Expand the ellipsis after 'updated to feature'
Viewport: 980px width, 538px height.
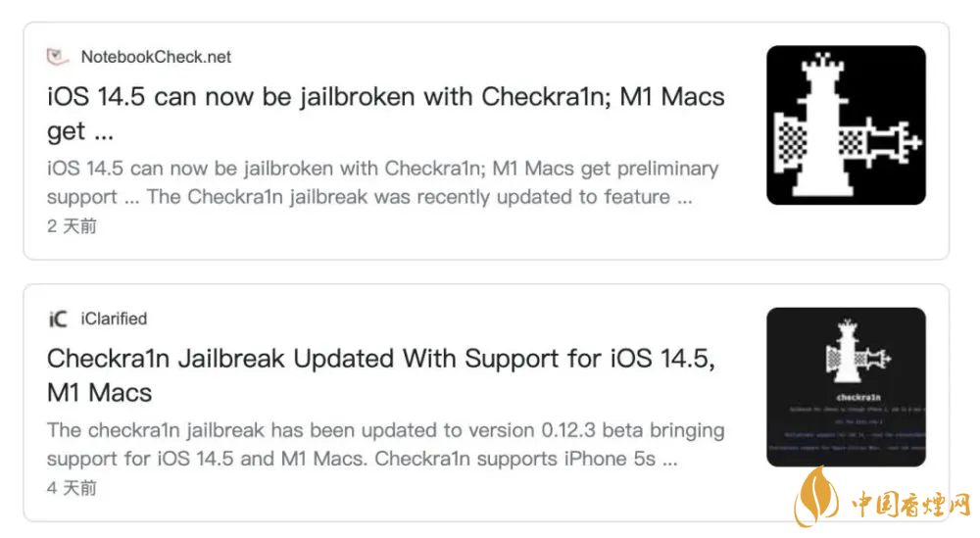[685, 197]
